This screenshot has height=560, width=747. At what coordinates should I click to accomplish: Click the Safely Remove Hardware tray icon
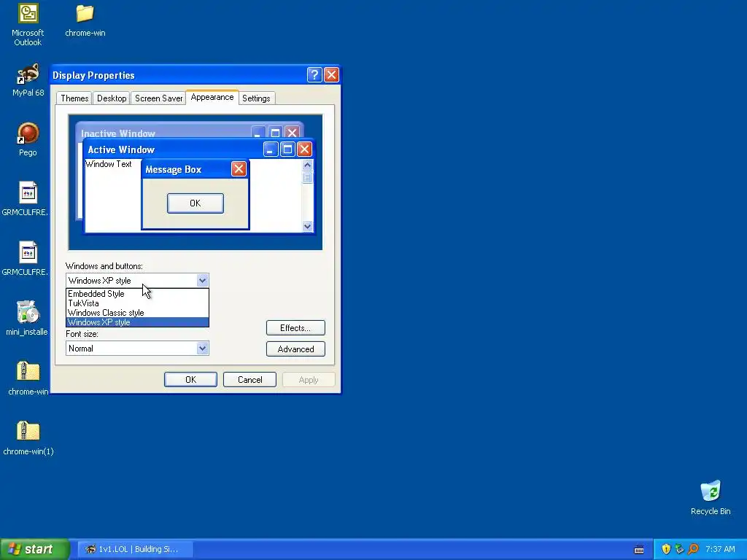point(679,549)
